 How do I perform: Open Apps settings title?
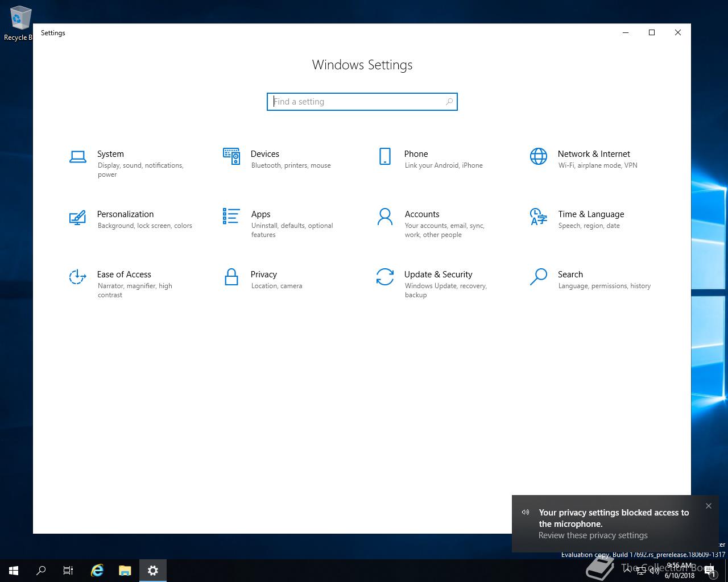pos(261,214)
